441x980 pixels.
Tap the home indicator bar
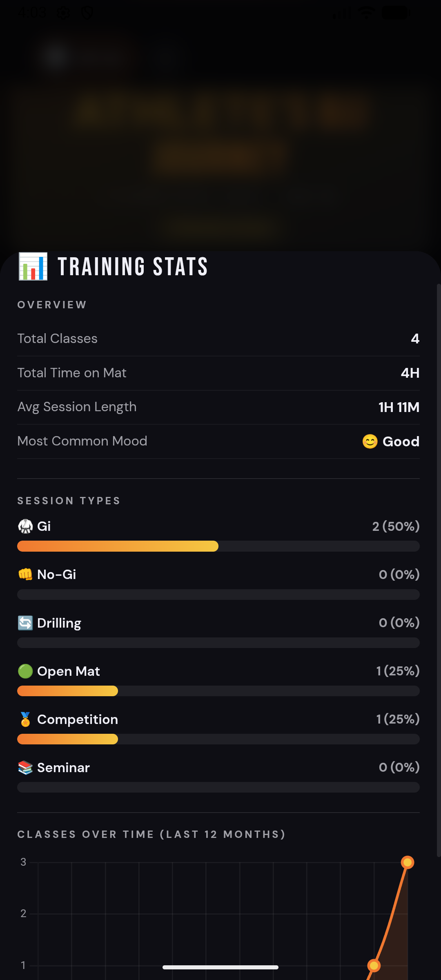tap(220, 967)
